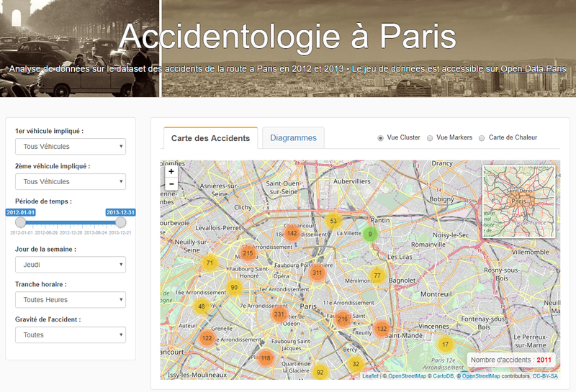576x392 pixels.
Task: Open the Leaflet attribution link
Action: coord(370,376)
